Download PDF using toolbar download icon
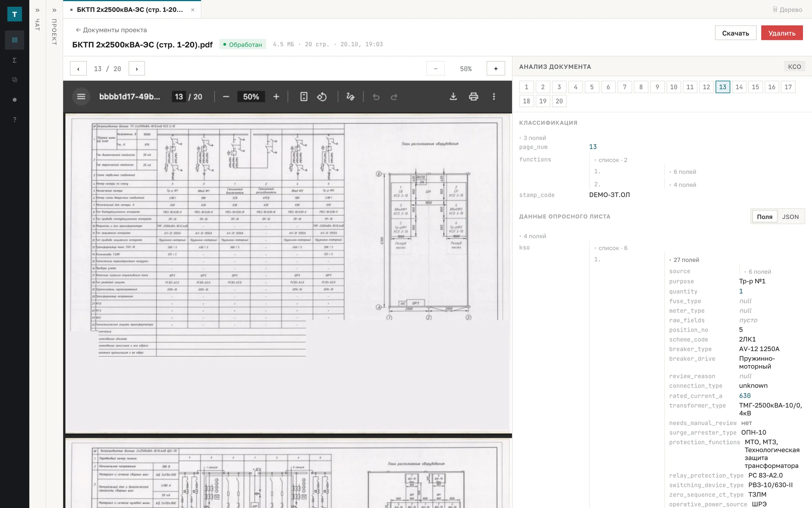This screenshot has width=812, height=508. point(453,97)
